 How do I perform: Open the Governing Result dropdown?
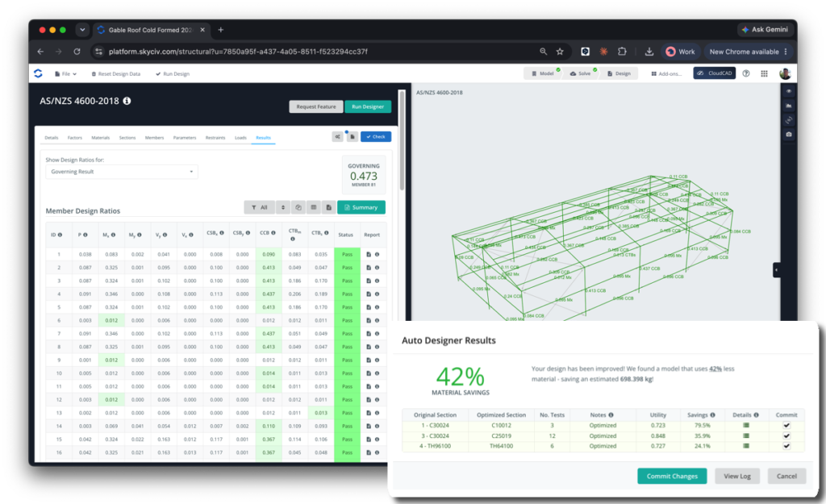[122, 172]
